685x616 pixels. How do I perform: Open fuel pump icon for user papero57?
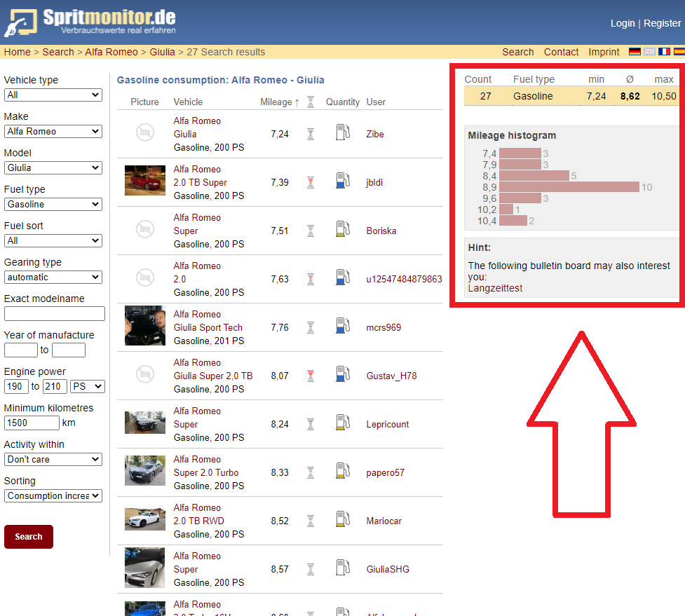[342, 471]
